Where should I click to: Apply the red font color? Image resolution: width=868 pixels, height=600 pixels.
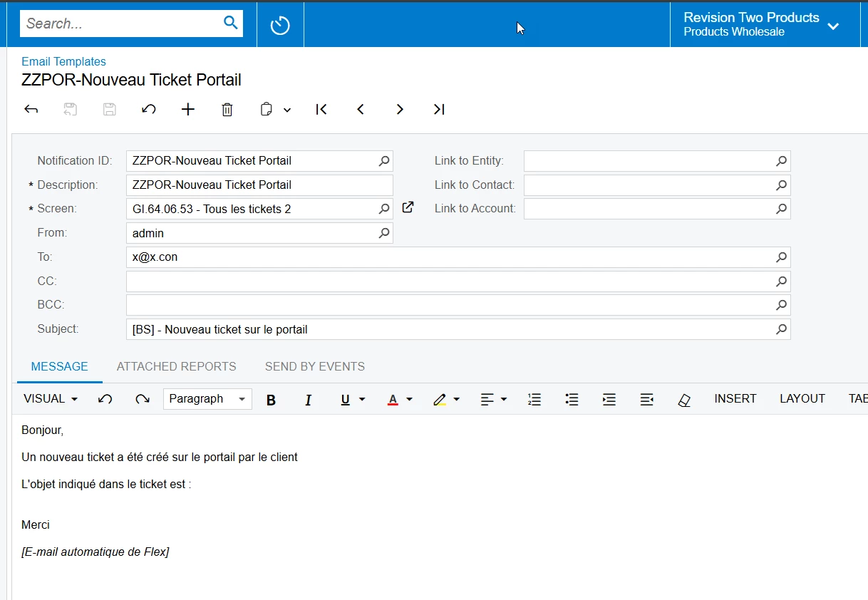click(393, 400)
